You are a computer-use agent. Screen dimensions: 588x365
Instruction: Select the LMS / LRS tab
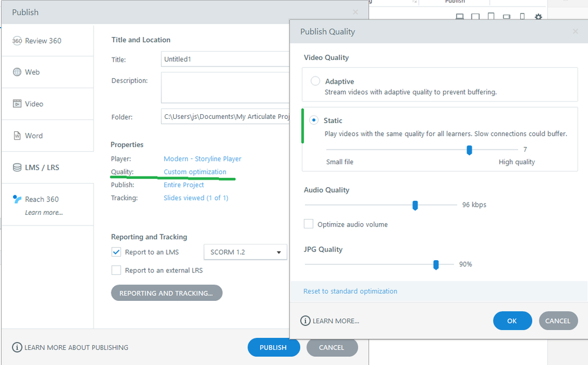click(47, 167)
